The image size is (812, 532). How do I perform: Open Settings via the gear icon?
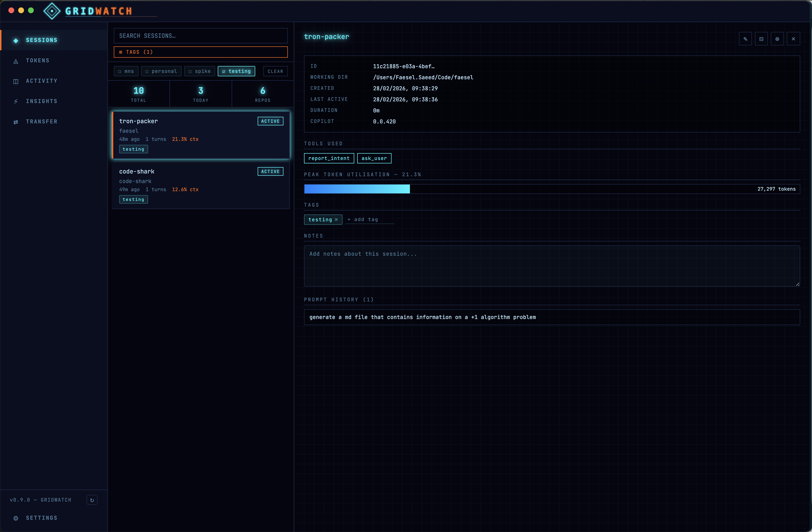16,518
